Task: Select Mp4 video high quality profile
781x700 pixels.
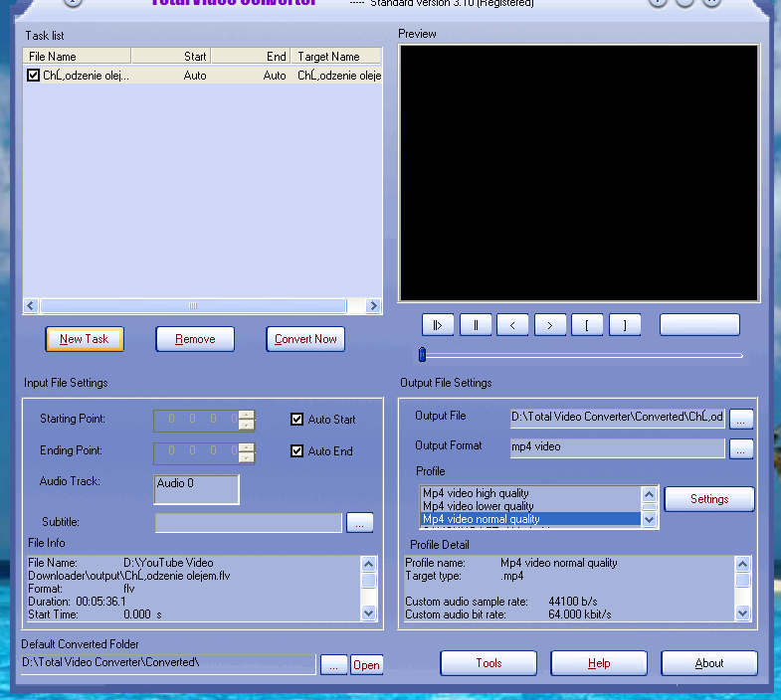Action: [530, 493]
